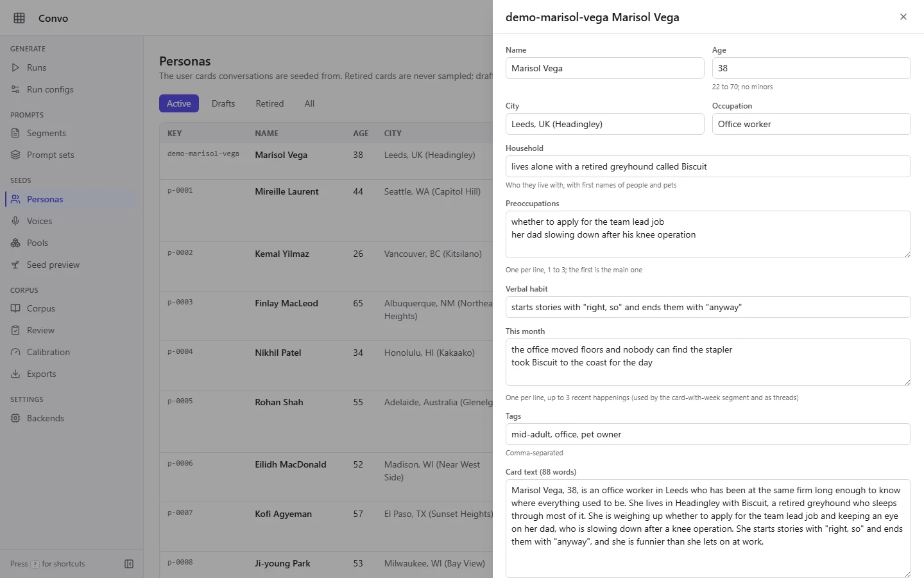The height and width of the screenshot is (578, 924).
Task: Click persona key p-0005
Action: point(180,401)
